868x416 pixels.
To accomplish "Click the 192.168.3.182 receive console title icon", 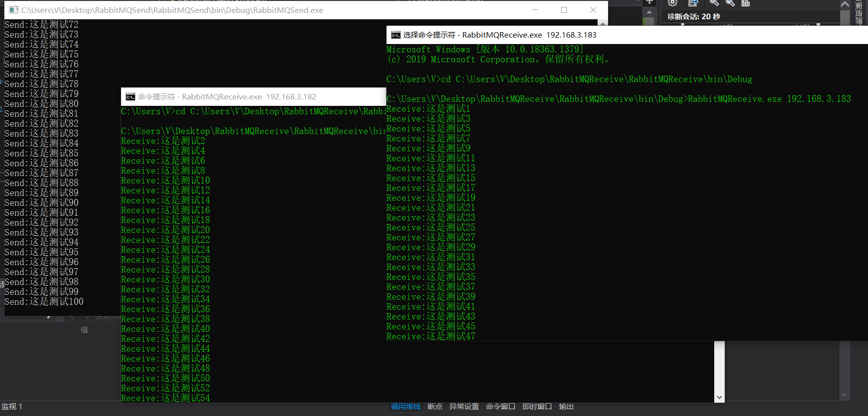I will coord(130,97).
